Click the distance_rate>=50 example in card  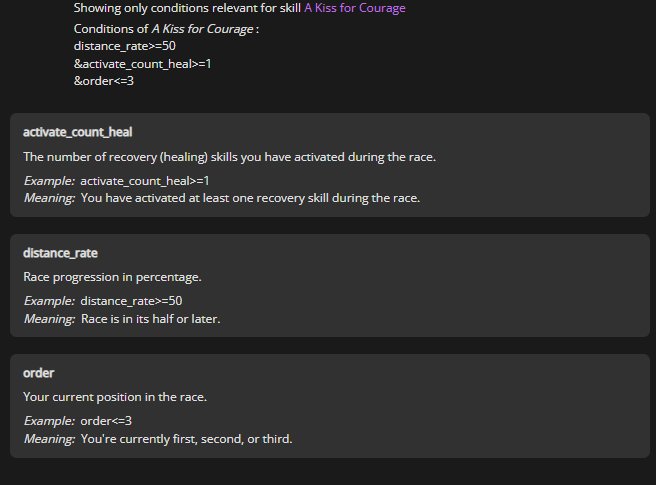[131, 301]
